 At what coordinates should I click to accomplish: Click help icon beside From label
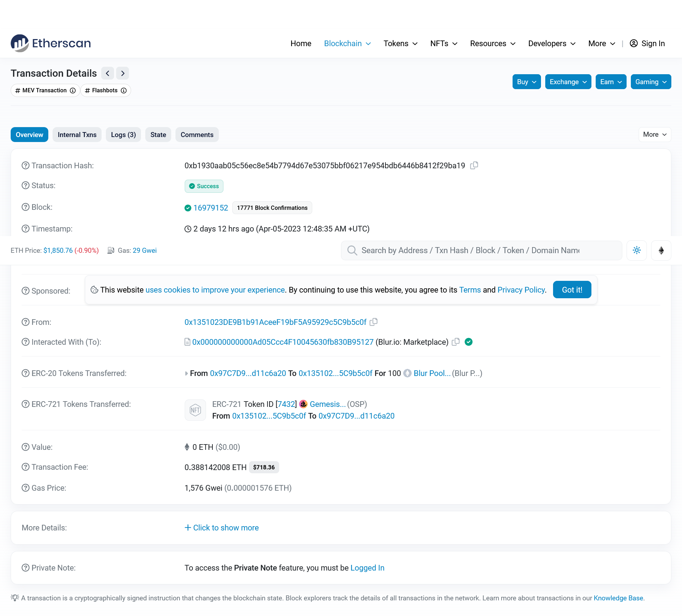(26, 322)
